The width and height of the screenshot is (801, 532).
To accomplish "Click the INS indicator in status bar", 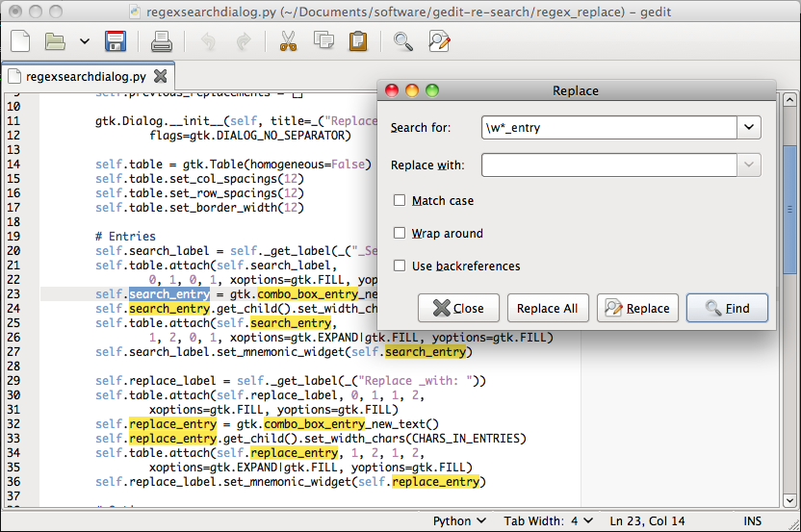I will point(752,521).
